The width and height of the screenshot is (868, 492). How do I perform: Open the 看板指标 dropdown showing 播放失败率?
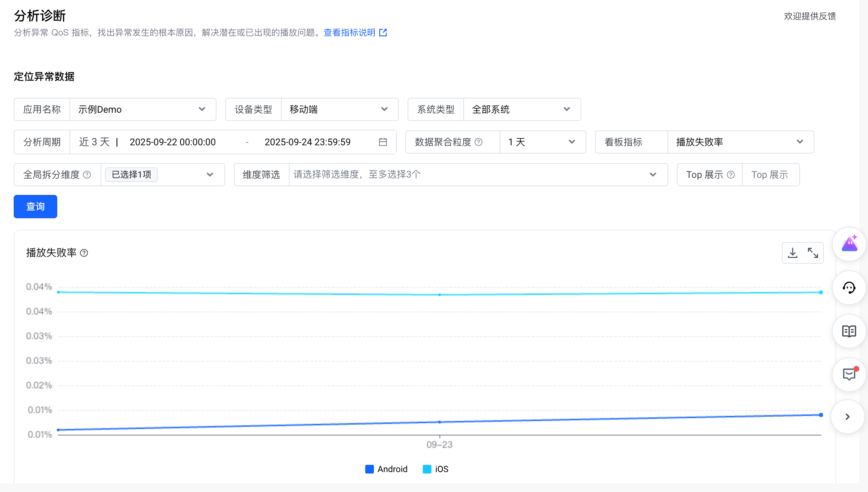point(740,142)
